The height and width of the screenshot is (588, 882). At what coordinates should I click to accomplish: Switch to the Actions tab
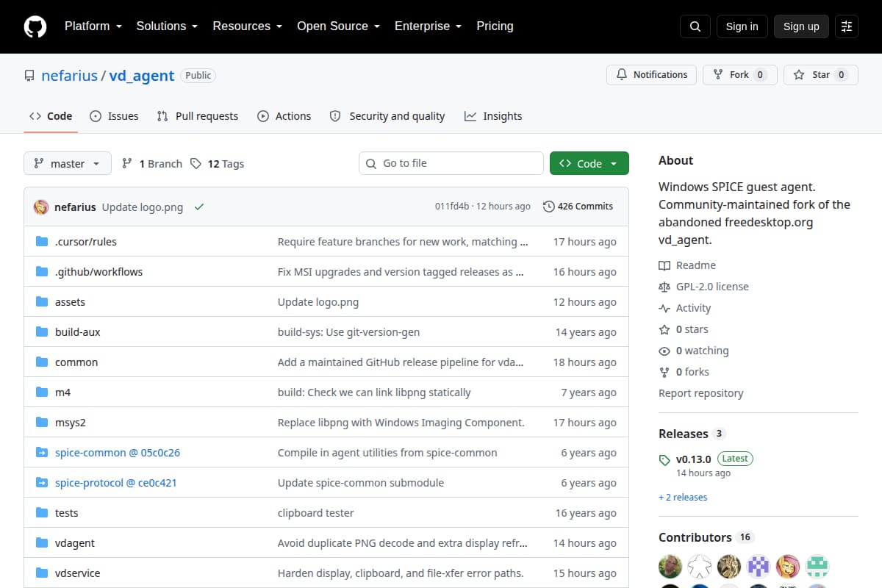[284, 115]
